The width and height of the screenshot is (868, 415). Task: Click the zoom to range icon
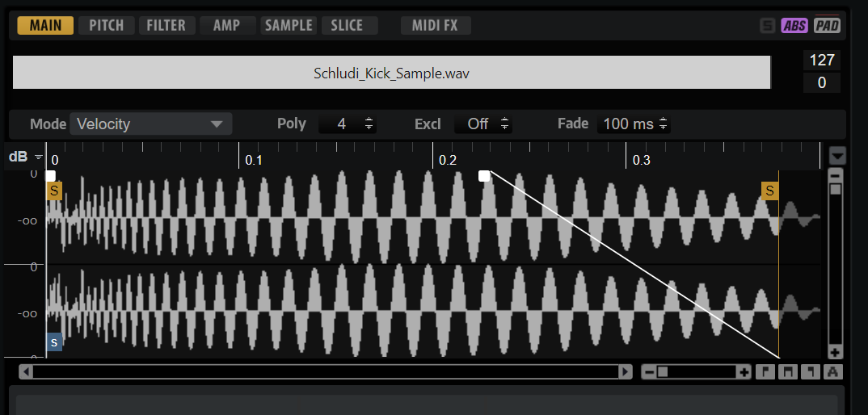(x=788, y=372)
